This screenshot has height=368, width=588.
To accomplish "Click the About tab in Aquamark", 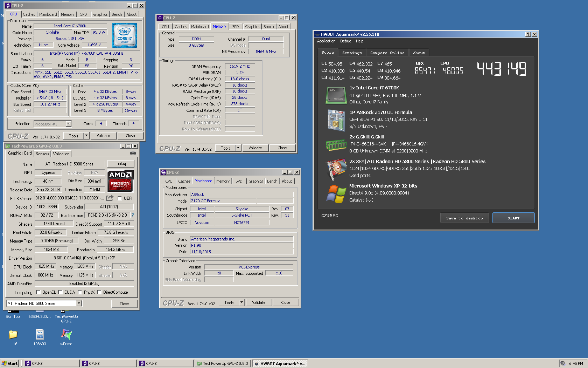I will 419,53.
